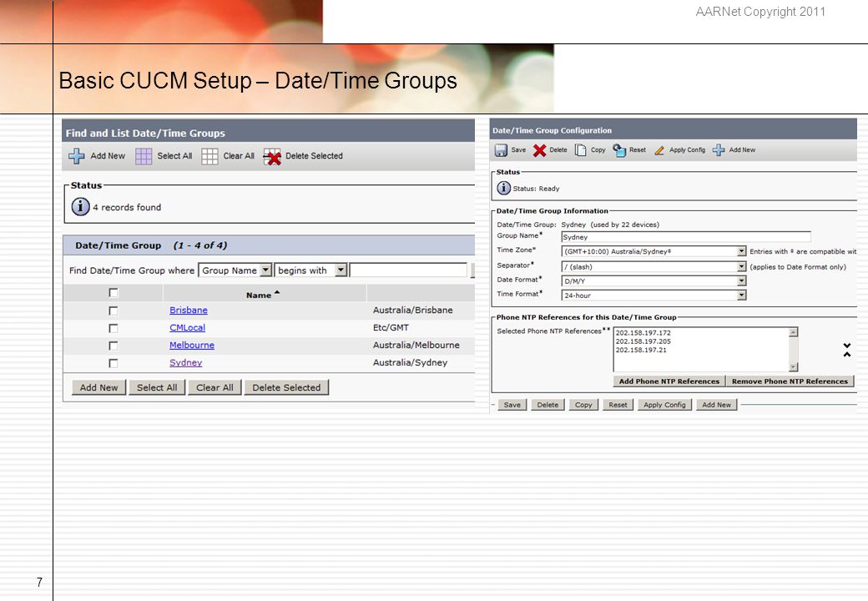Expand the 'begins with' filter dropdown
This screenshot has width=868, height=601.
(x=341, y=270)
